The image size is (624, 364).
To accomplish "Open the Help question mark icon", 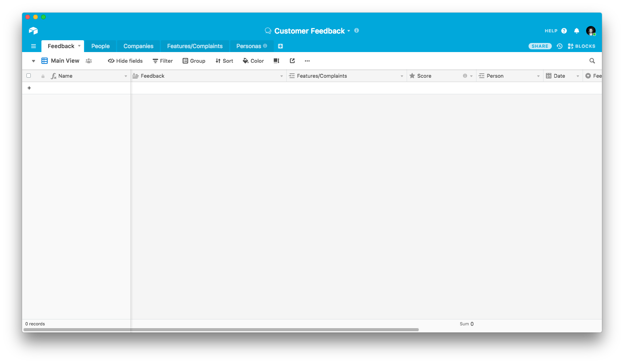I will 564,31.
